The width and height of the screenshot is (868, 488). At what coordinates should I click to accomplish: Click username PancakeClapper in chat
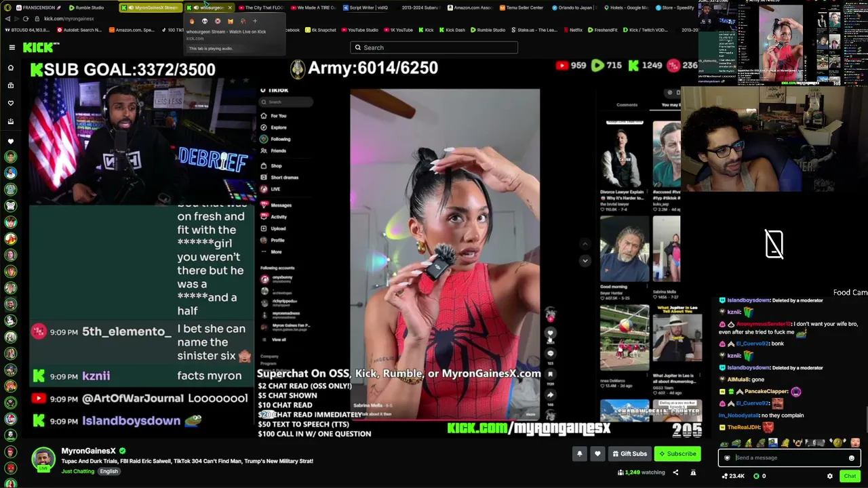coord(768,392)
